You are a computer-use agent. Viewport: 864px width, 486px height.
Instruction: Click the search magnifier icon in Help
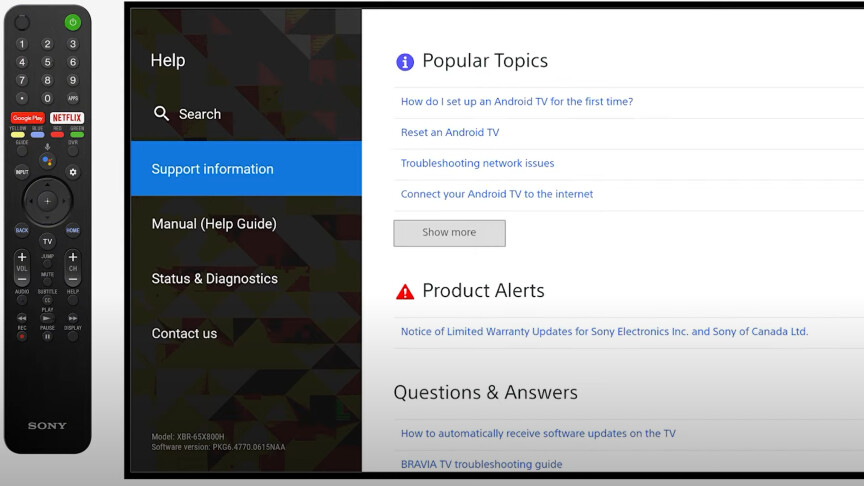(x=161, y=114)
